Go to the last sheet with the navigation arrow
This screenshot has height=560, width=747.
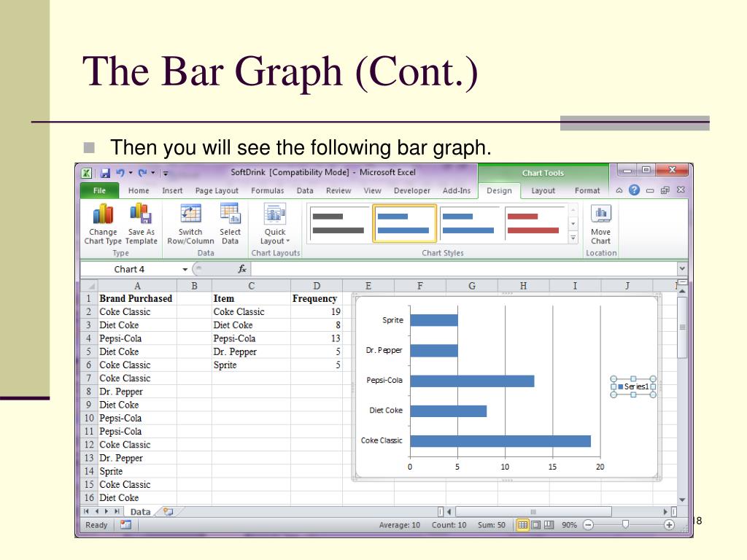(117, 511)
